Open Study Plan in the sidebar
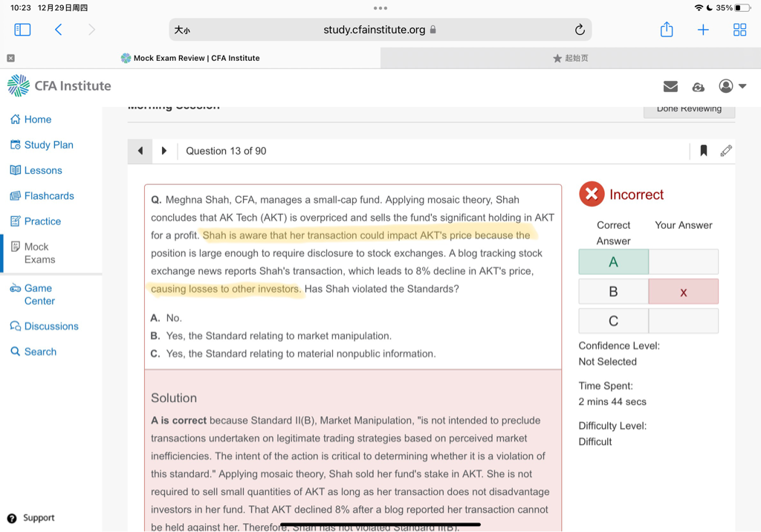The image size is (761, 532). [x=48, y=145]
